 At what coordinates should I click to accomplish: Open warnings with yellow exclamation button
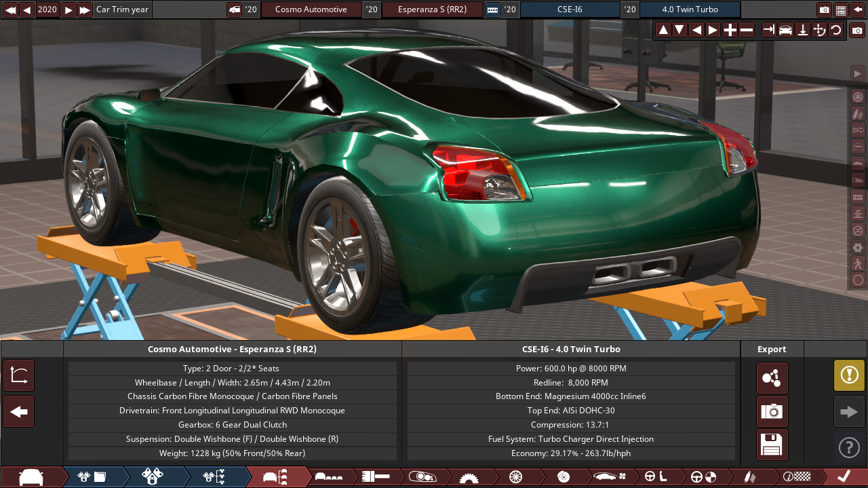(x=849, y=375)
